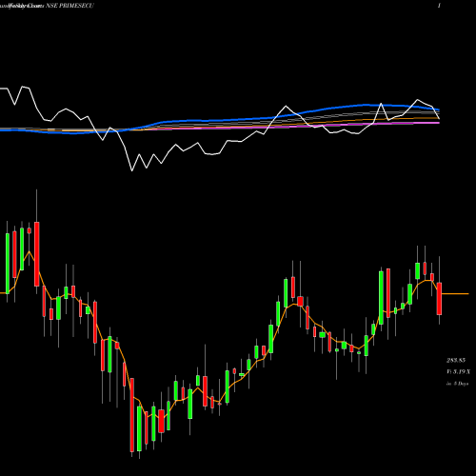Viewport: 476px width, 476px height.
Task: Click the 'in 5 Days' label
Action: (x=457, y=384)
